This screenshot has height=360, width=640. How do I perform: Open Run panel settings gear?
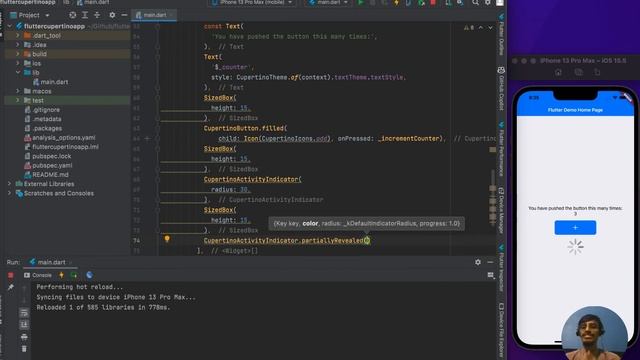[x=478, y=262]
